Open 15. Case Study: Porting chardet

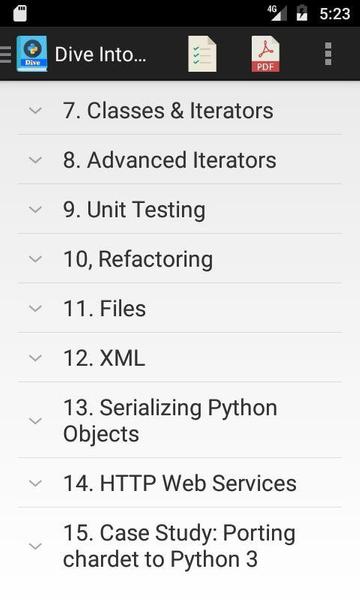(179, 546)
